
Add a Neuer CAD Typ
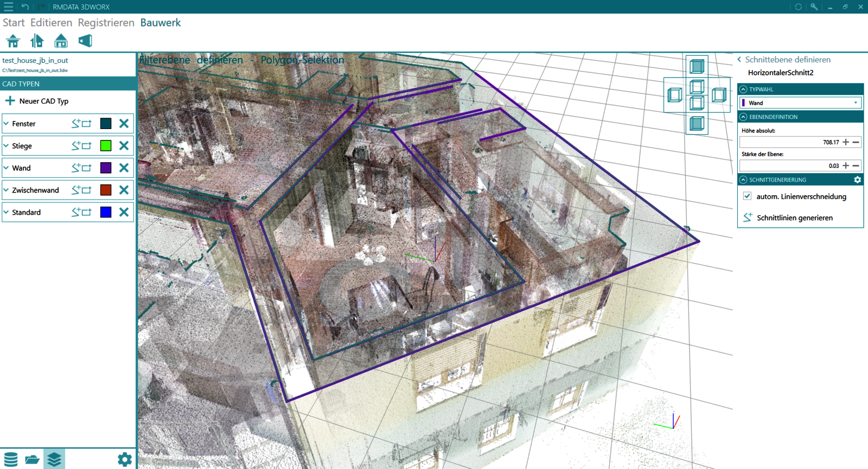[37, 101]
